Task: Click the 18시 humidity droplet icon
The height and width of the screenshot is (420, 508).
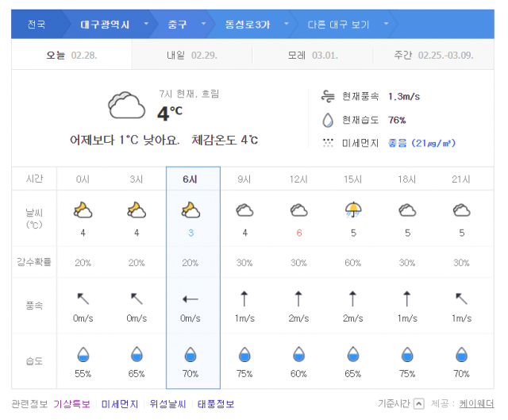Action: tap(407, 355)
